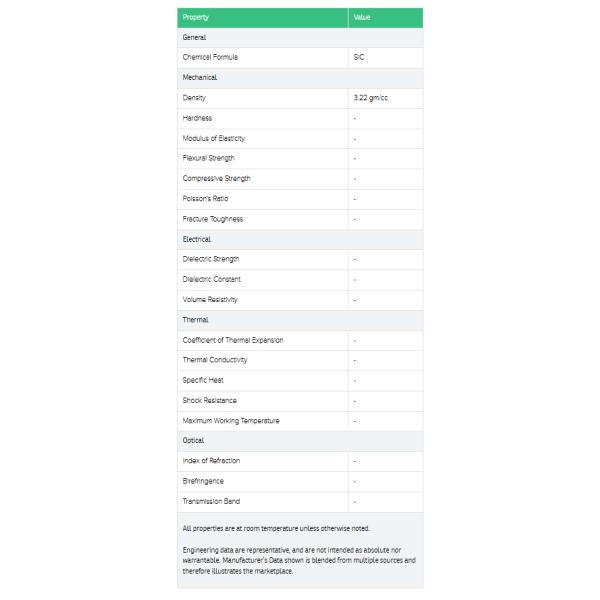Click the Coefficient of Thermal Expansion label
600x600 pixels.
(x=233, y=340)
